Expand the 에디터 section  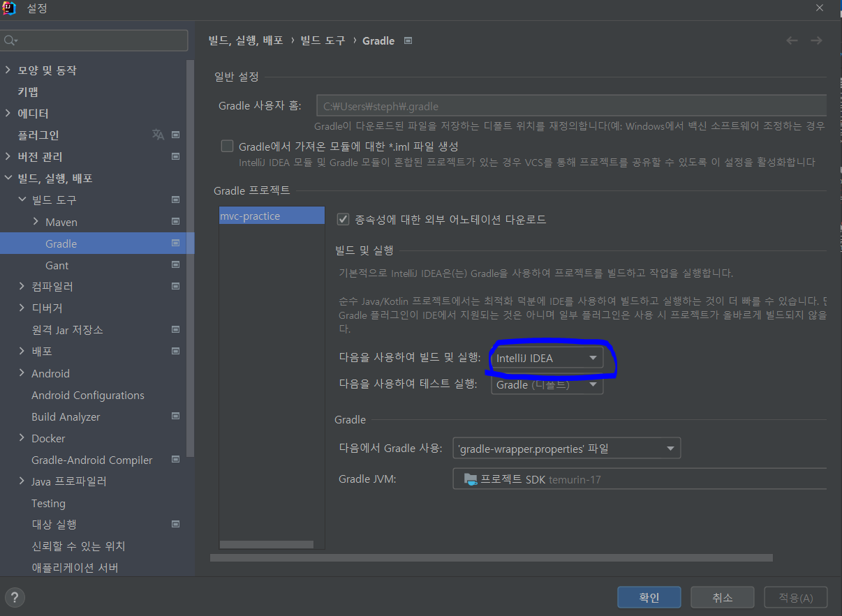point(8,113)
